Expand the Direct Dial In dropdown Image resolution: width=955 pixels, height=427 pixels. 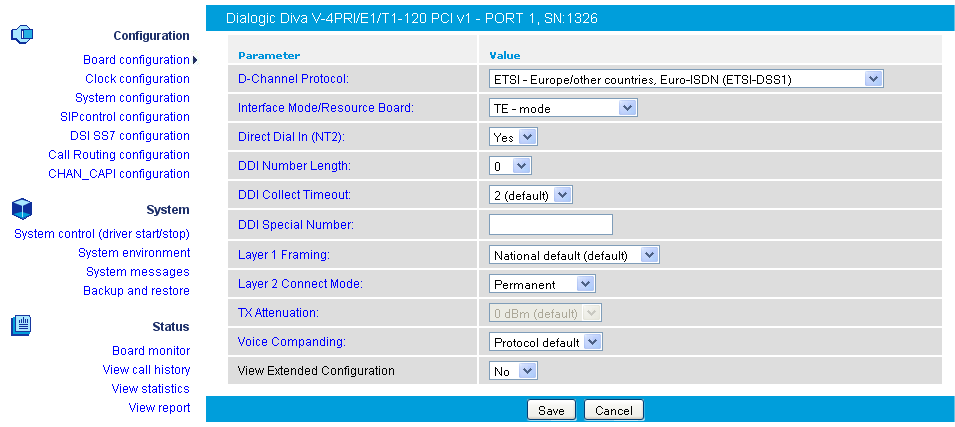pos(514,137)
